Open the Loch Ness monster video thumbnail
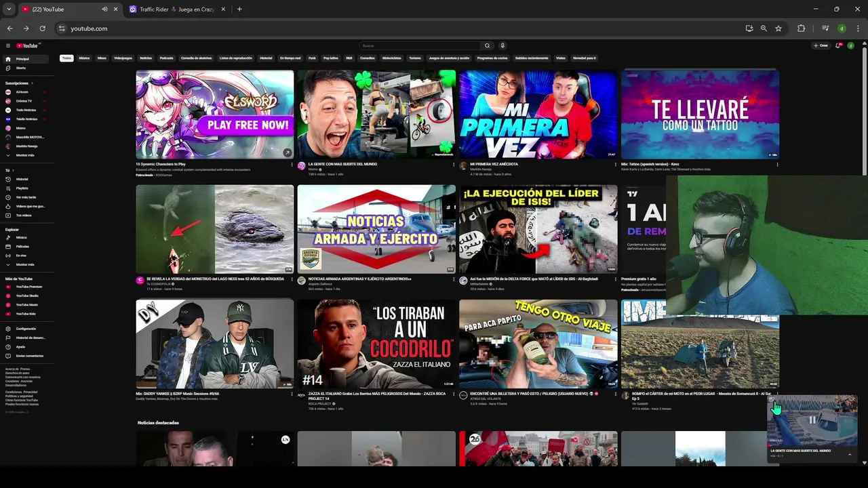868x488 pixels. 215,229
